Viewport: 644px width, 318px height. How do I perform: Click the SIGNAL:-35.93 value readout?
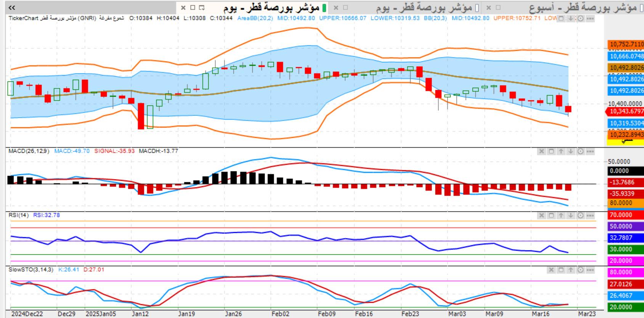coord(114,151)
